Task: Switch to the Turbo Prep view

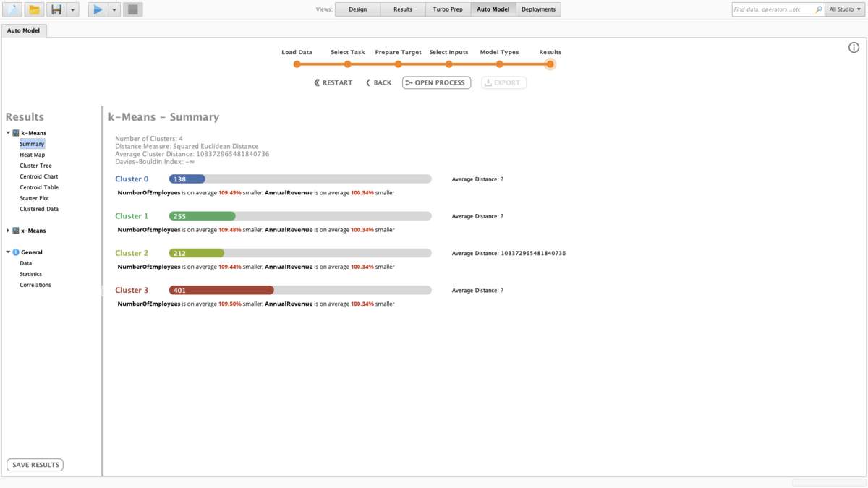Action: point(448,9)
